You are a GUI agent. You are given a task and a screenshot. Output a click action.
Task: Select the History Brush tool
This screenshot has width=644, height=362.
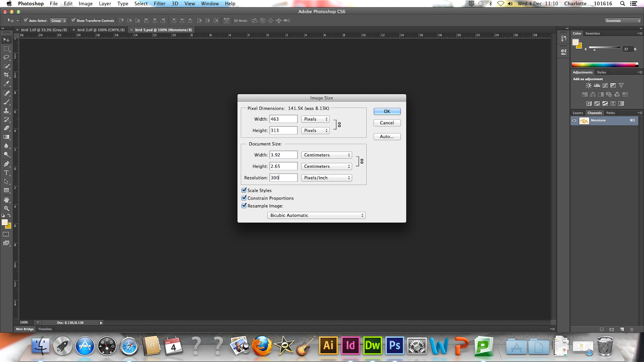(x=6, y=119)
